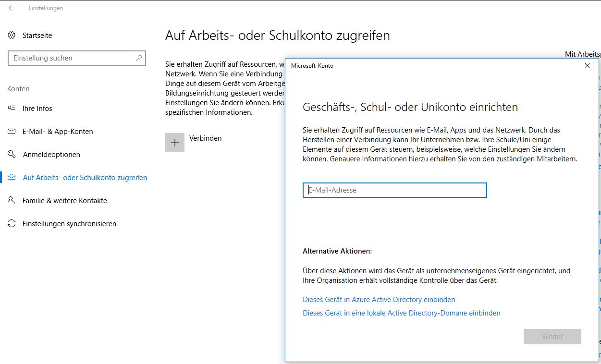Click the page title Auf Arbeits- oder Schulkonto
601x364 pixels.
pos(278,35)
